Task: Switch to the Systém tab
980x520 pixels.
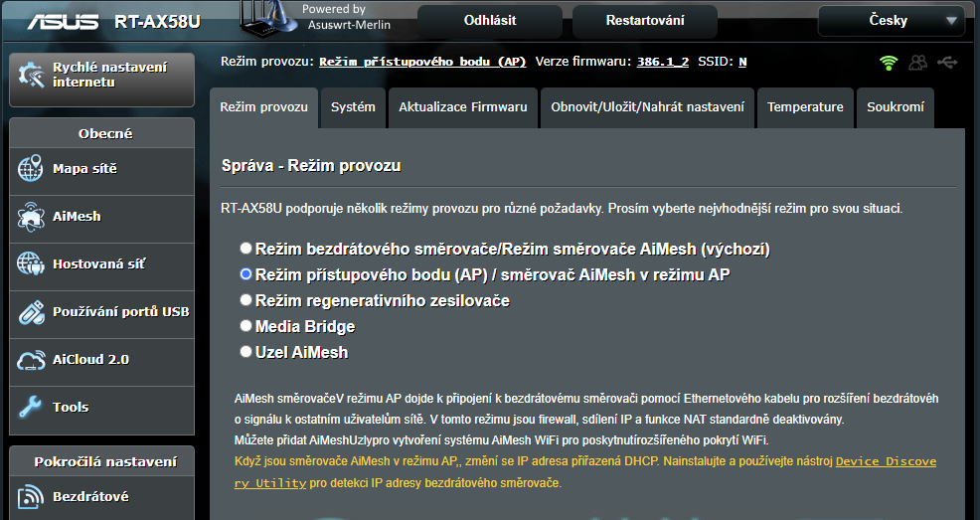Action: 353,107
